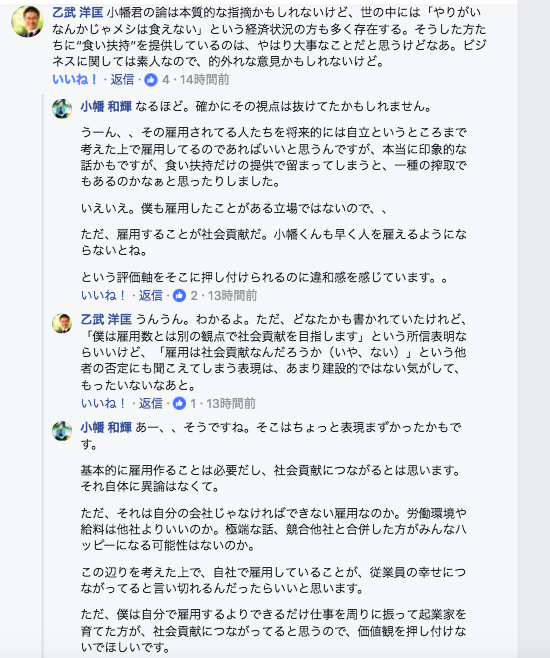Image resolution: width=550 pixels, height=658 pixels.
Task: Reply to 乙武 洋匡's もったいないなあ comment
Action: (151, 403)
